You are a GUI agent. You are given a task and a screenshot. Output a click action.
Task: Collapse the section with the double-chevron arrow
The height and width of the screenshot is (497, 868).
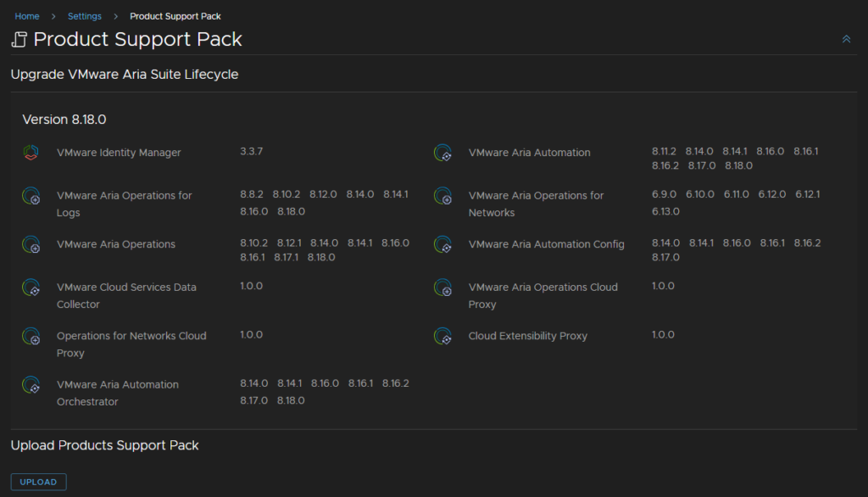click(847, 39)
